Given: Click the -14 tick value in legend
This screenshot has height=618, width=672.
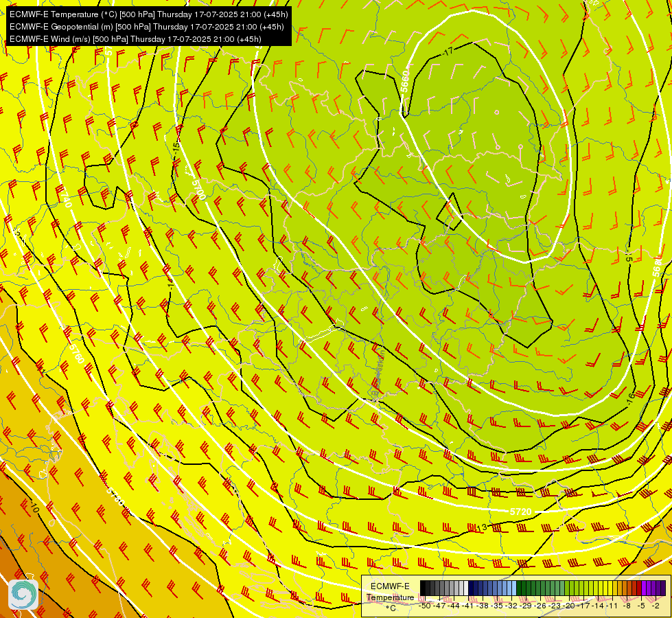Looking at the screenshot, I should coord(599,606).
